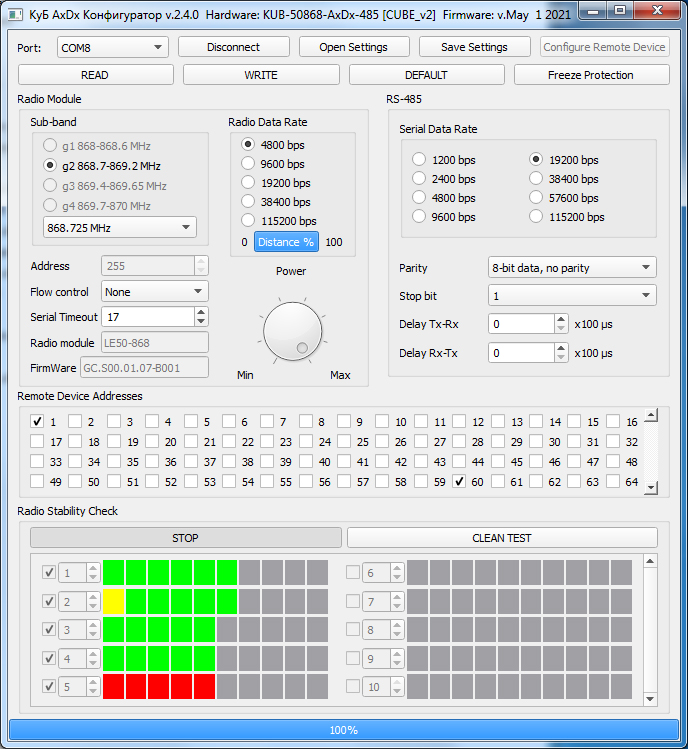This screenshot has width=688, height=749.
Task: Open the Stop bit dropdown
Action: point(572,296)
